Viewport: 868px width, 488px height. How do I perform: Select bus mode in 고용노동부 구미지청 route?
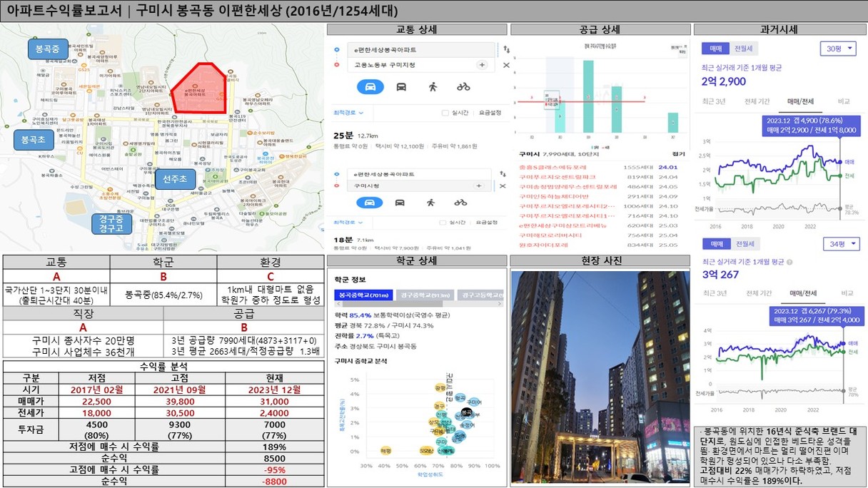401,87
